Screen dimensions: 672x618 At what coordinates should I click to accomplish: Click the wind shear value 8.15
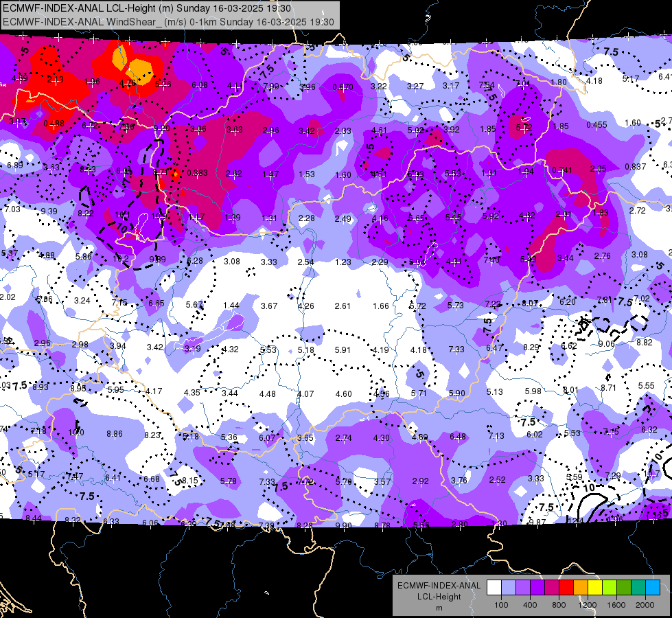(x=190, y=481)
